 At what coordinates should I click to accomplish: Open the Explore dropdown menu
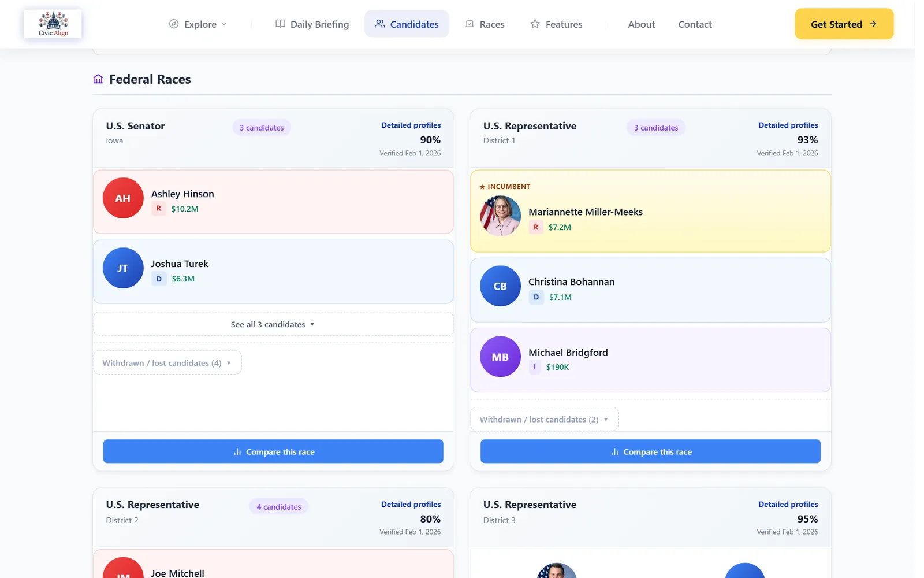tap(198, 24)
